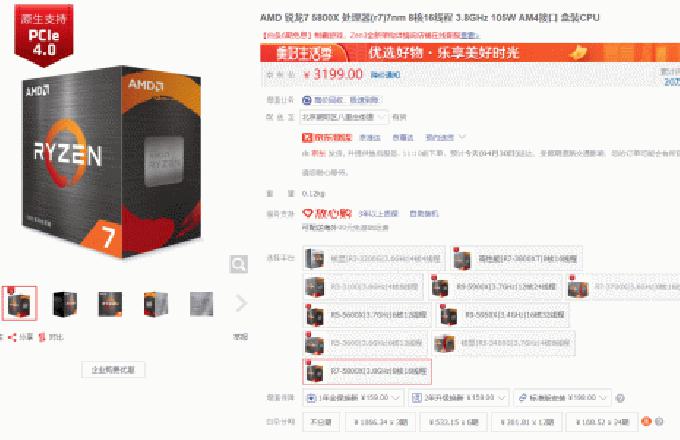Image resolution: width=680 pixels, height=440 pixels.
Task: Select the R9-5900X 3.7GHz 12-core variant
Action: (x=495, y=287)
